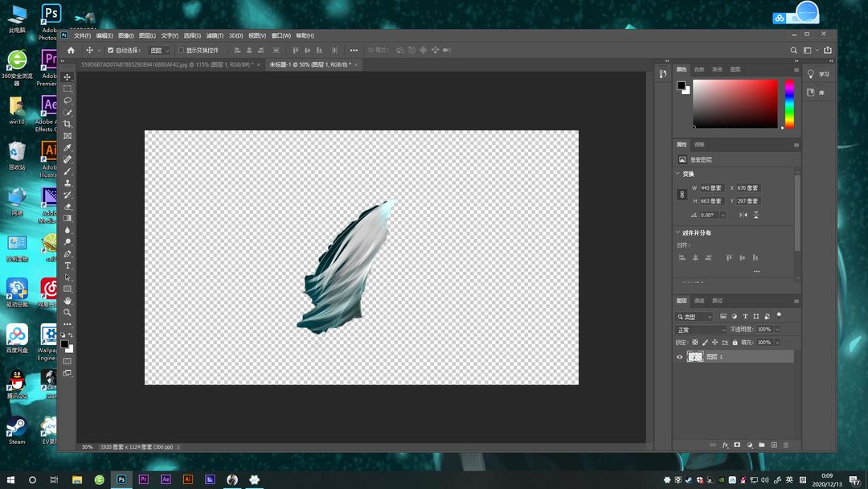Toggle lock position for the layer
This screenshot has width=868, height=489.
[714, 343]
